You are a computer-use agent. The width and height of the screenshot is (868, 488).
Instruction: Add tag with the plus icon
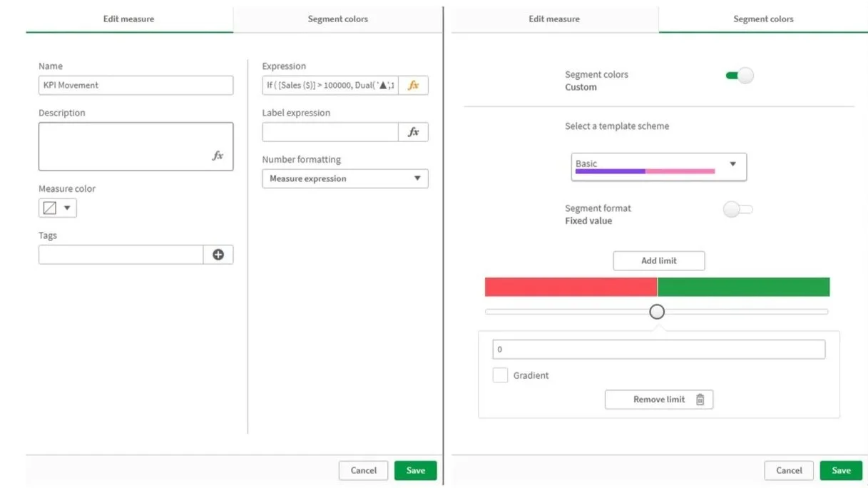[x=218, y=255]
